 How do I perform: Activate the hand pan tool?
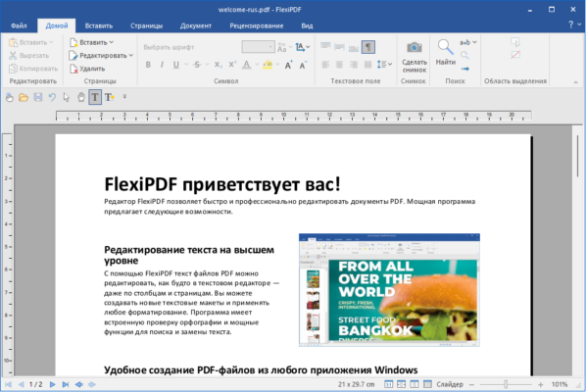pos(80,98)
